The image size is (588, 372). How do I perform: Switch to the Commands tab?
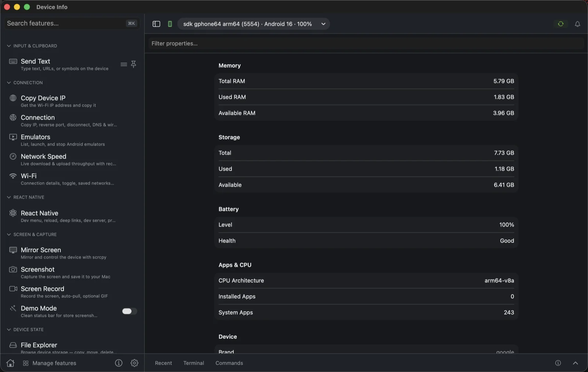click(229, 363)
